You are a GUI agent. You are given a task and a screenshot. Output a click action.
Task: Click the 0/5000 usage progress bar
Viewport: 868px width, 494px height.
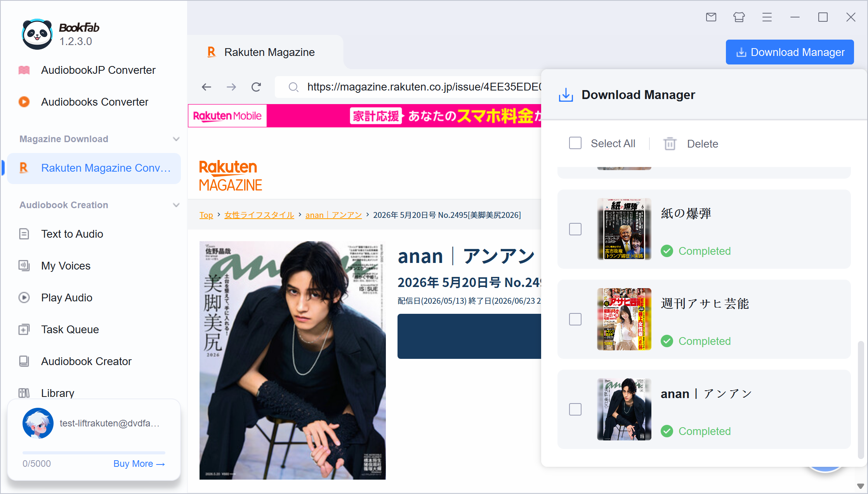tap(94, 453)
